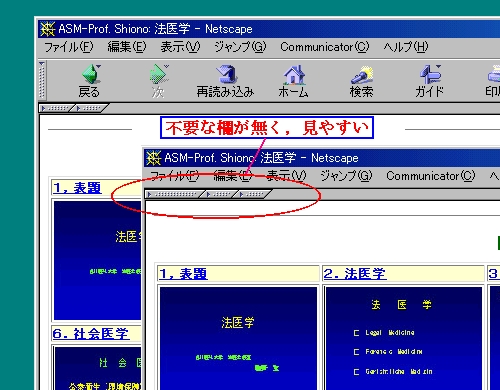Open 1. 表題 link in front window
This screenshot has height=390, width=500.
click(183, 274)
